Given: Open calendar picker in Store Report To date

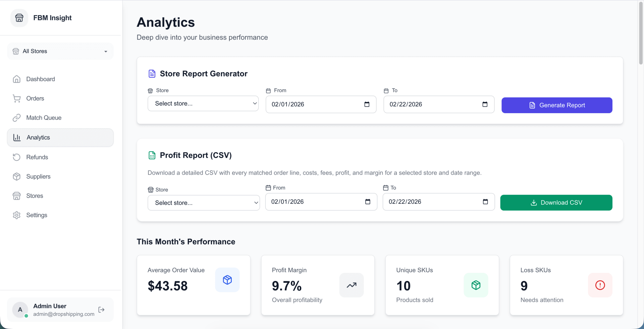Looking at the screenshot, I should click(x=485, y=104).
